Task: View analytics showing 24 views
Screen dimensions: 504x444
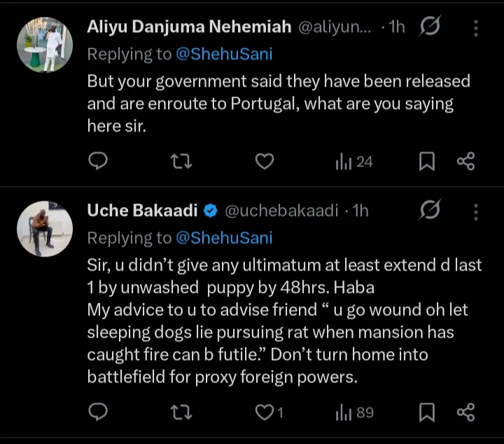Action: (x=354, y=162)
